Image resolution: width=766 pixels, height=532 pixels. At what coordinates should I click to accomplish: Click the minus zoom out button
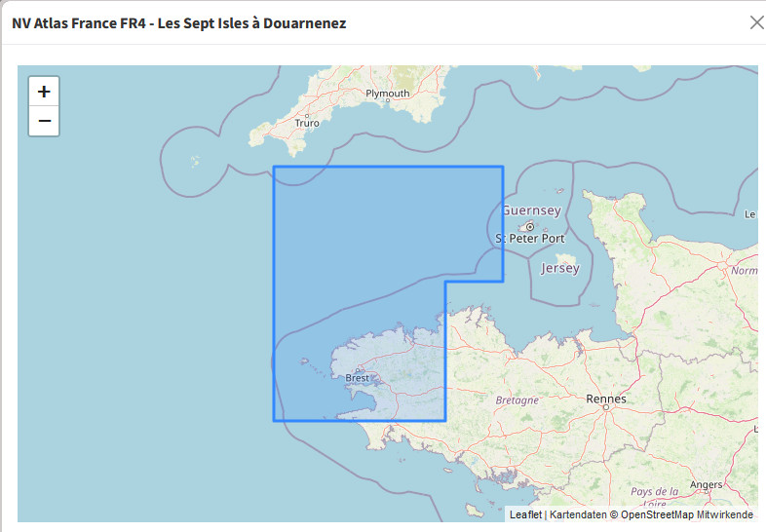pyautogui.click(x=44, y=122)
